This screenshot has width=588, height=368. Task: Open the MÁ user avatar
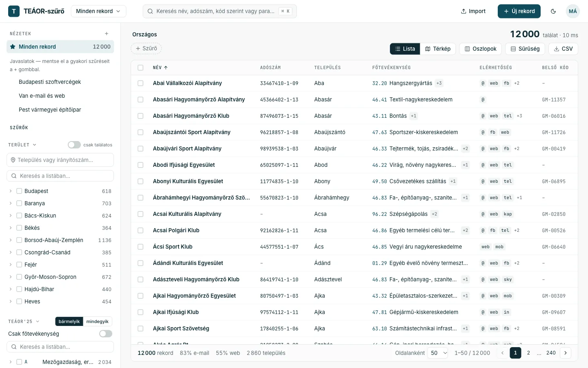pos(573,11)
